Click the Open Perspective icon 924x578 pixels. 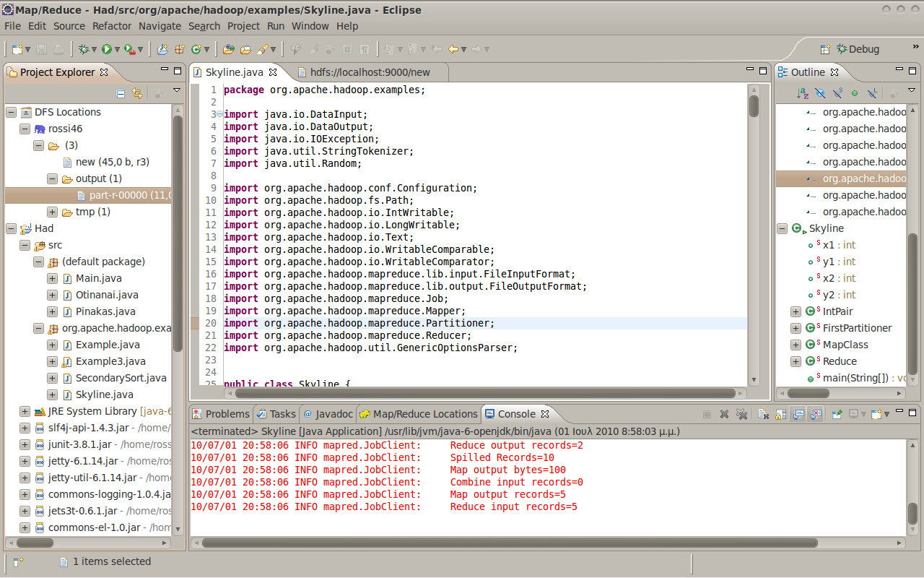(x=825, y=49)
